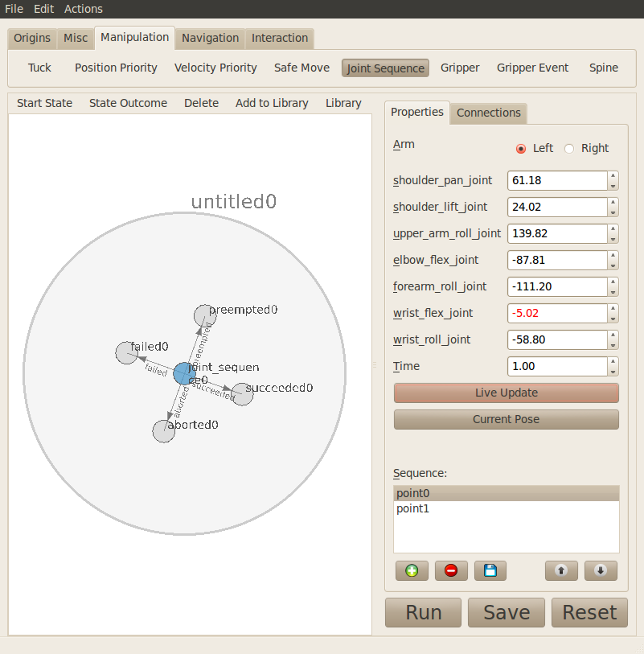
Task: Select the succeeded0 outcome node
Action: coord(242,394)
